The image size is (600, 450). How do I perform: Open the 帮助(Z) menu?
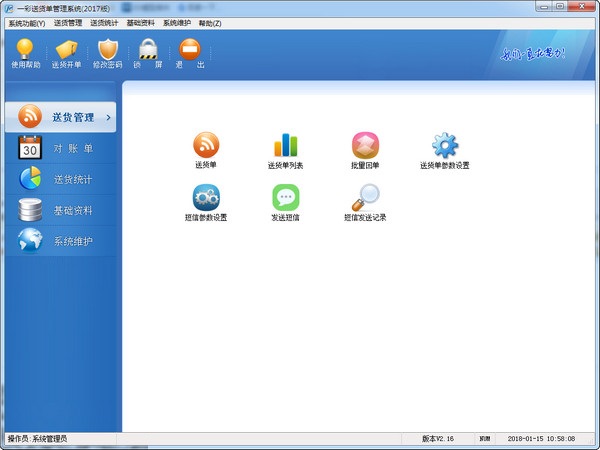(210, 23)
